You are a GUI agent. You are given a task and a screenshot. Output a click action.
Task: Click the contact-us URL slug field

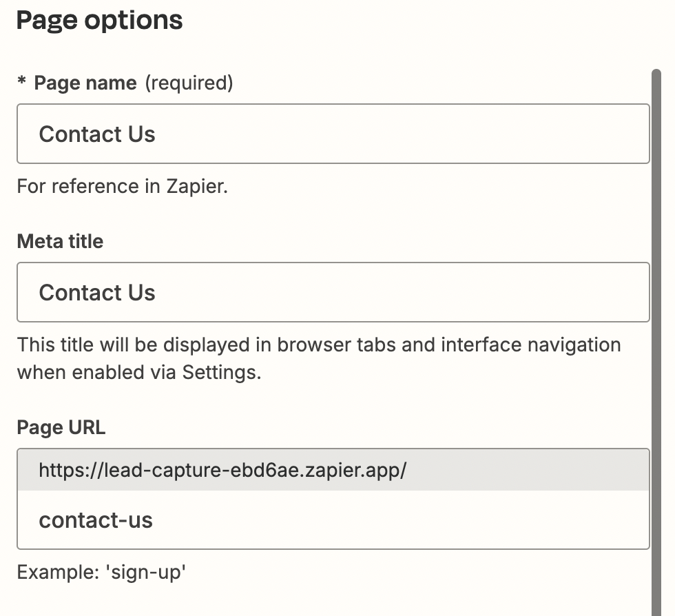tap(333, 520)
